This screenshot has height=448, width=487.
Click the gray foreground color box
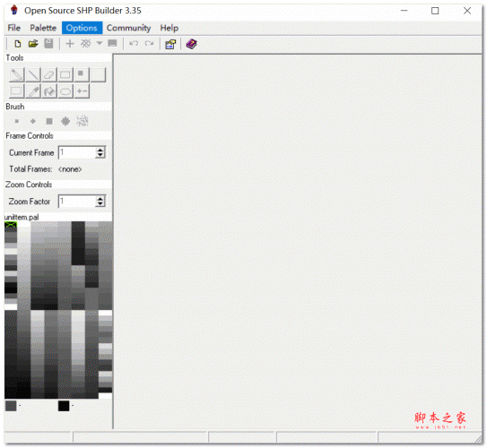pyautogui.click(x=11, y=406)
